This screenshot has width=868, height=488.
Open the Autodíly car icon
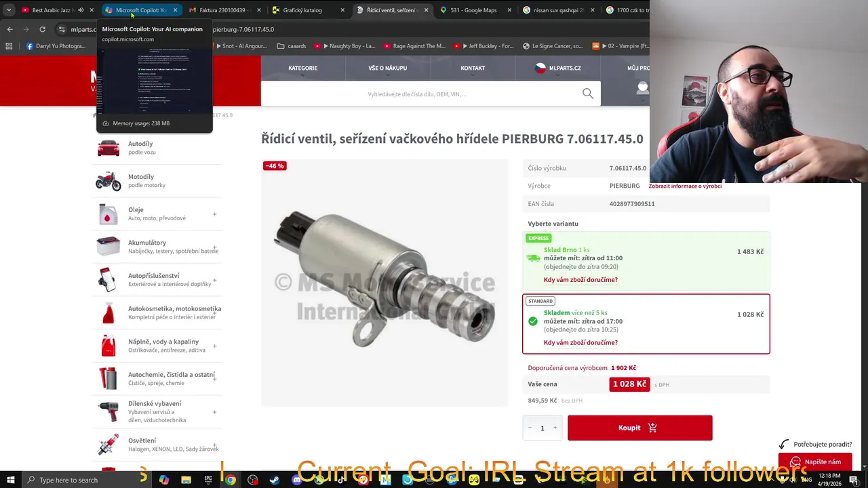[x=108, y=148]
